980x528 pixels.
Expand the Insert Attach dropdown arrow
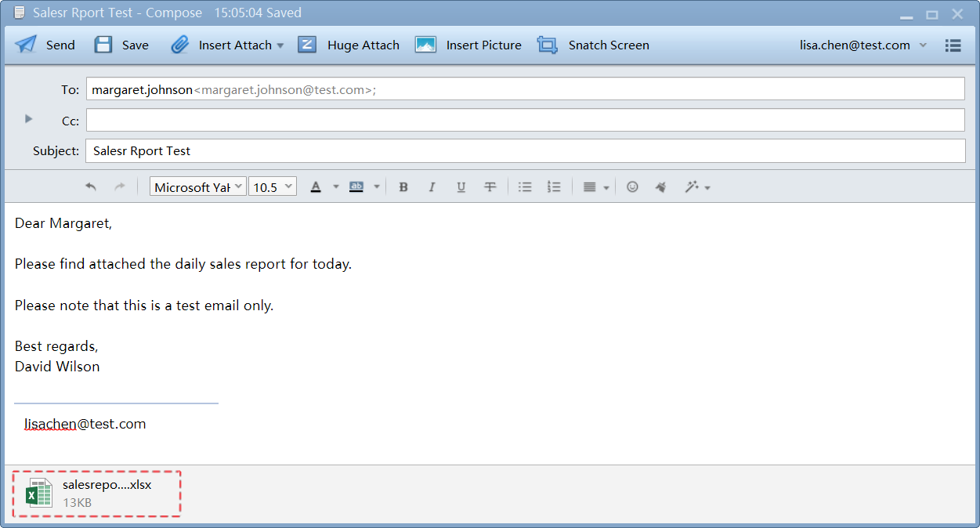[280, 45]
